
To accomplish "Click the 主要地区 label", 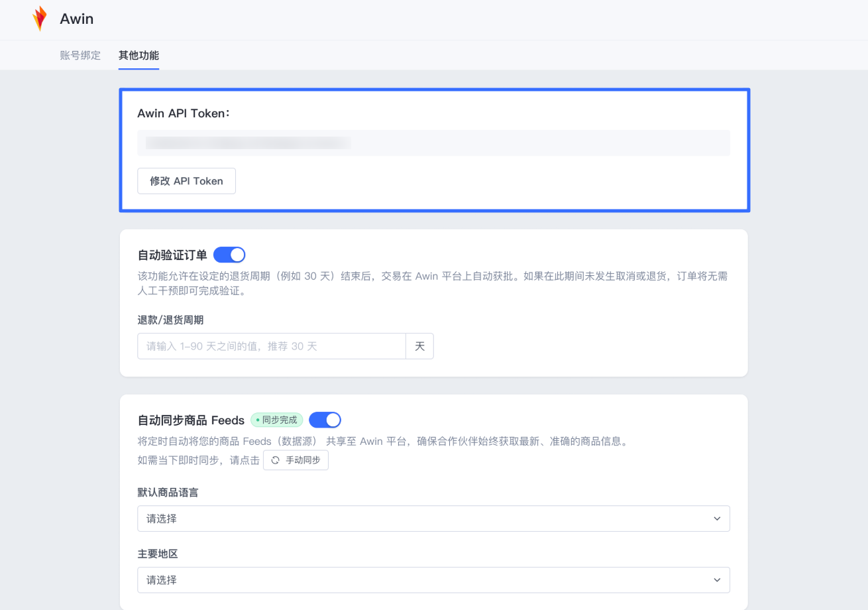I will point(158,554).
